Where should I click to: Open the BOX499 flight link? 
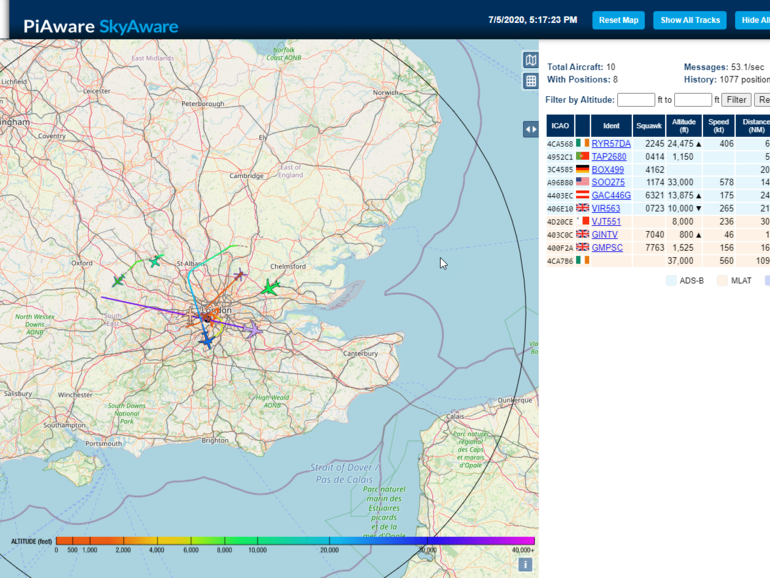608,169
